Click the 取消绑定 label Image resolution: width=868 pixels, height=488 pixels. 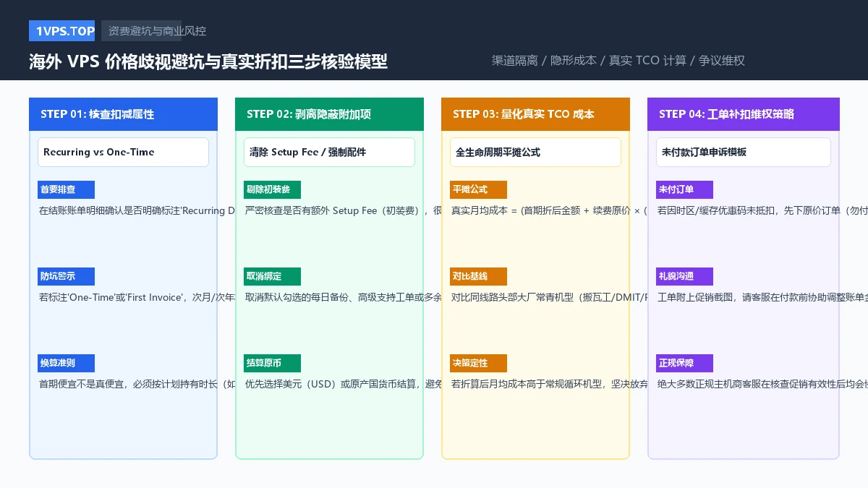(x=272, y=276)
